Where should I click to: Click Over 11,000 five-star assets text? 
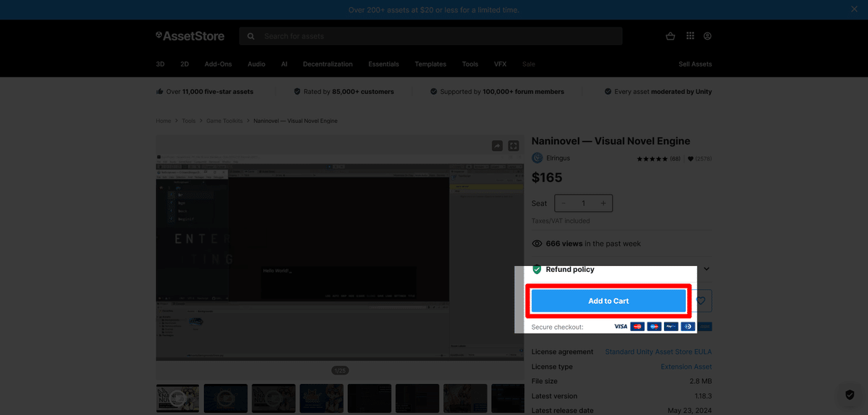point(210,92)
